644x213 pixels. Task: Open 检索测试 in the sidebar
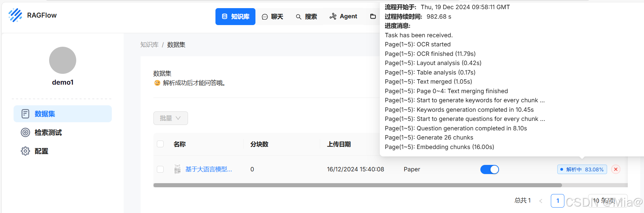pos(63,132)
